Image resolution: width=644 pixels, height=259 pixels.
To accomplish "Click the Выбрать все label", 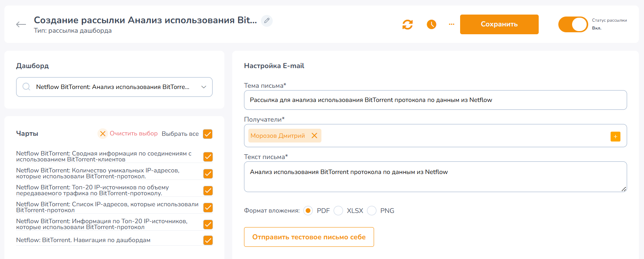I will pyautogui.click(x=180, y=134).
